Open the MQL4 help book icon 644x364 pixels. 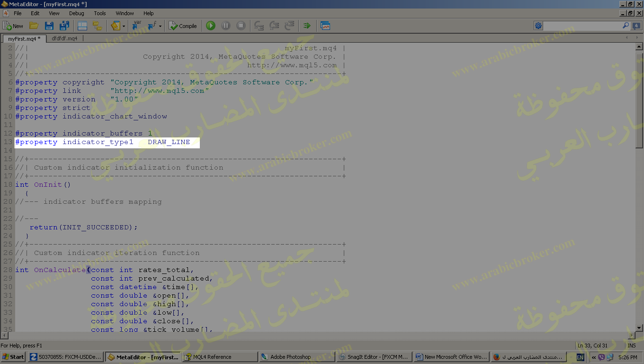tap(116, 26)
